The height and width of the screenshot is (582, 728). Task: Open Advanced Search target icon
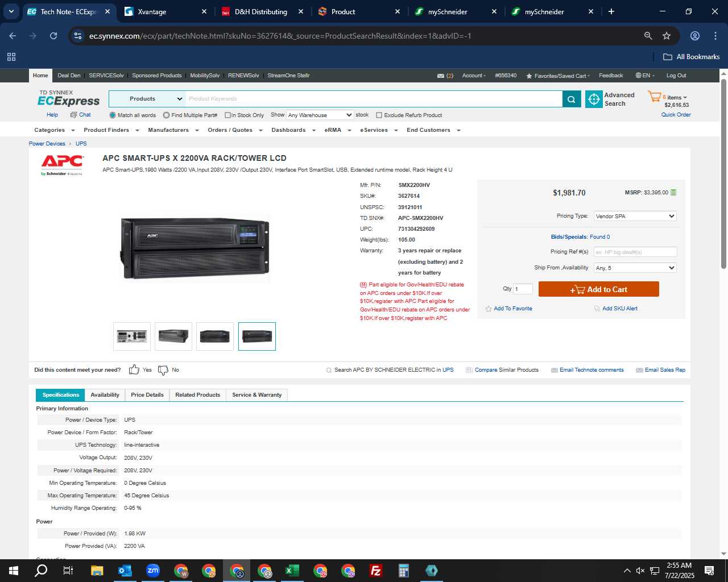(x=594, y=99)
